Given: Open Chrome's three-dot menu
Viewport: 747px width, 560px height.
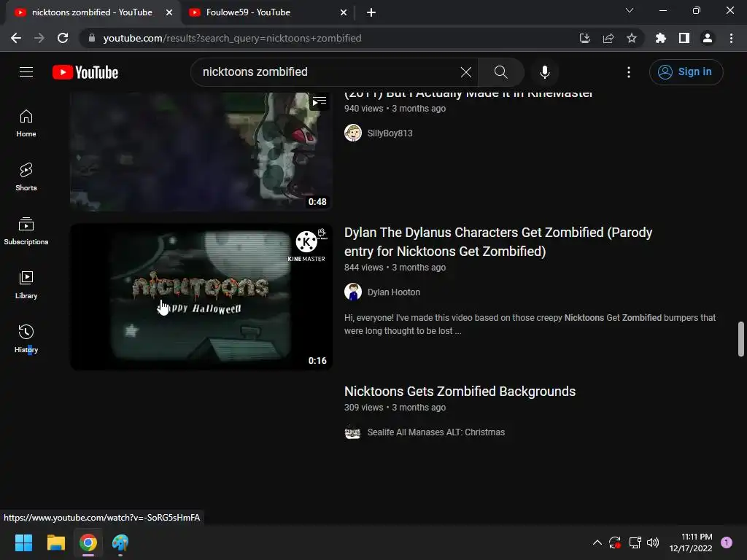Looking at the screenshot, I should pyautogui.click(x=731, y=38).
